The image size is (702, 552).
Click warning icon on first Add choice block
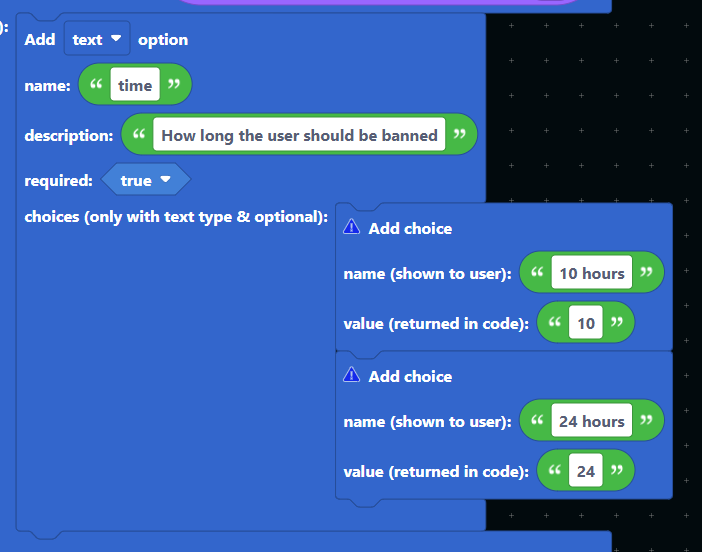coord(351,227)
